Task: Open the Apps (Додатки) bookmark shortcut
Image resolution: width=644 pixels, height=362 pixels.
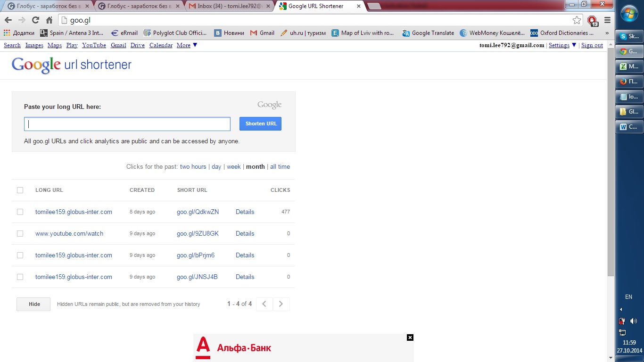Action: [x=19, y=33]
